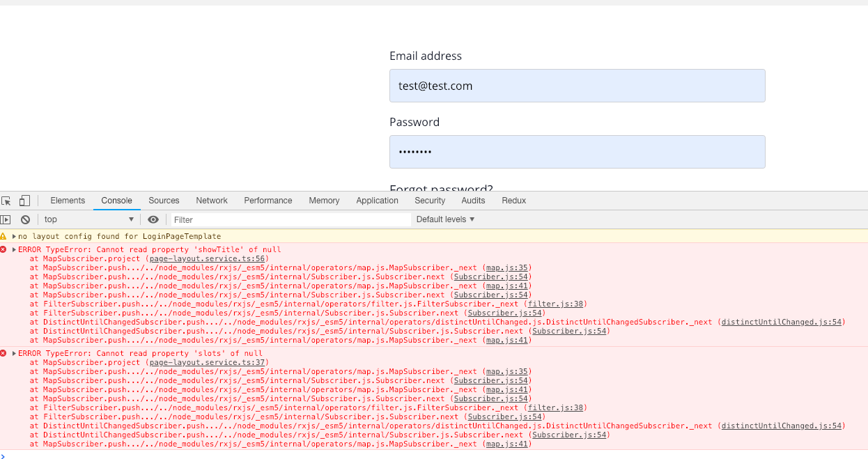The height and width of the screenshot is (459, 868).
Task: Toggle the device toolbar icon
Action: (x=24, y=200)
